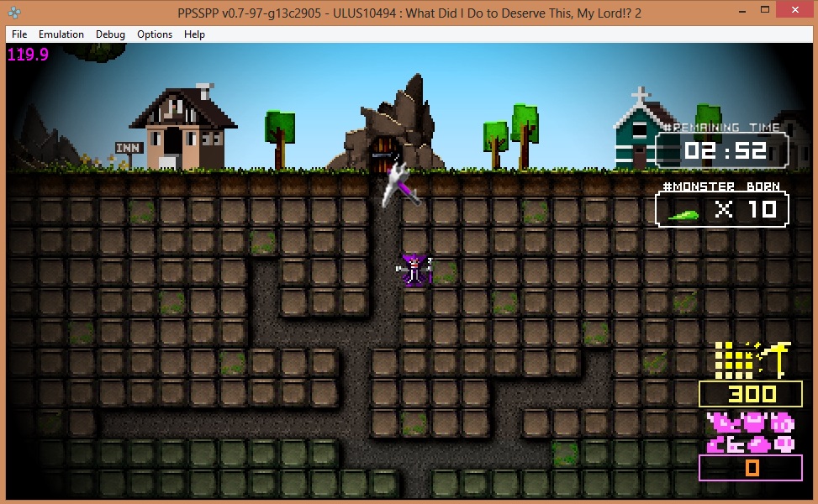The height and width of the screenshot is (504, 818).
Task: Click the dig power value 300
Action: 751,394
